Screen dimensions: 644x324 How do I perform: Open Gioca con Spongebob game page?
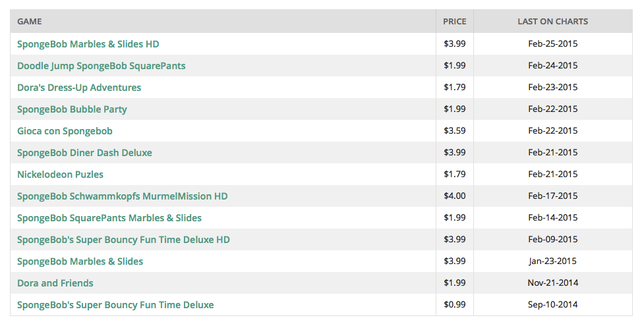(65, 131)
